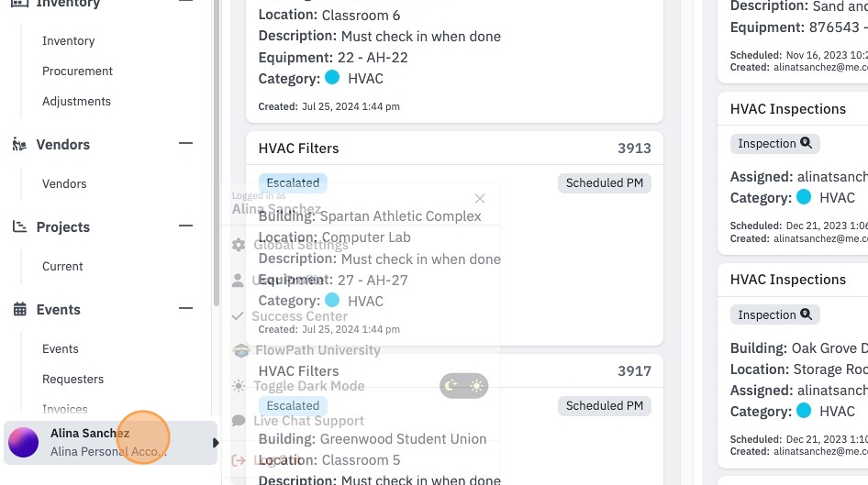Click the Events calendar icon

(19, 309)
